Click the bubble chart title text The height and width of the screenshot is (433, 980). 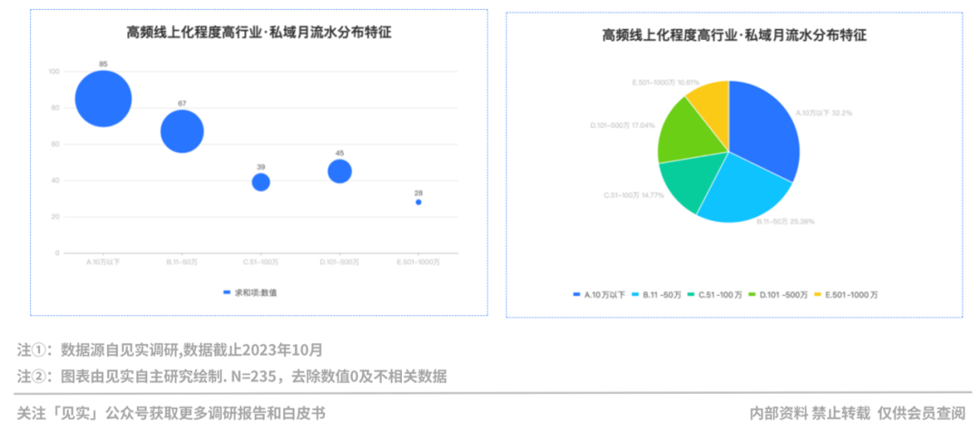260,33
